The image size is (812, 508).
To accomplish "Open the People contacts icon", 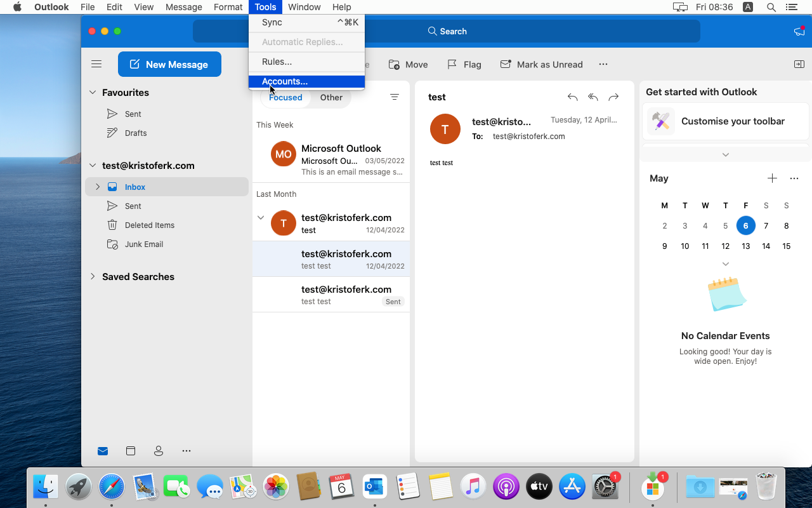I will click(159, 451).
